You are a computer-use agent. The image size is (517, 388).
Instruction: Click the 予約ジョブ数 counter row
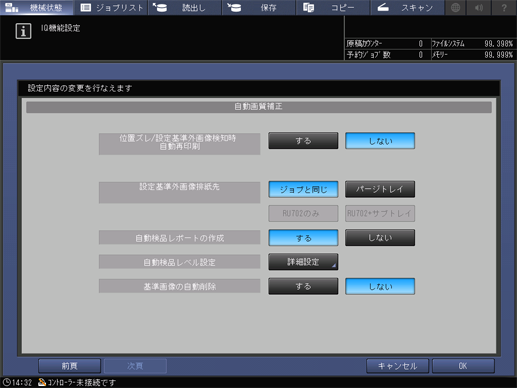coord(387,55)
